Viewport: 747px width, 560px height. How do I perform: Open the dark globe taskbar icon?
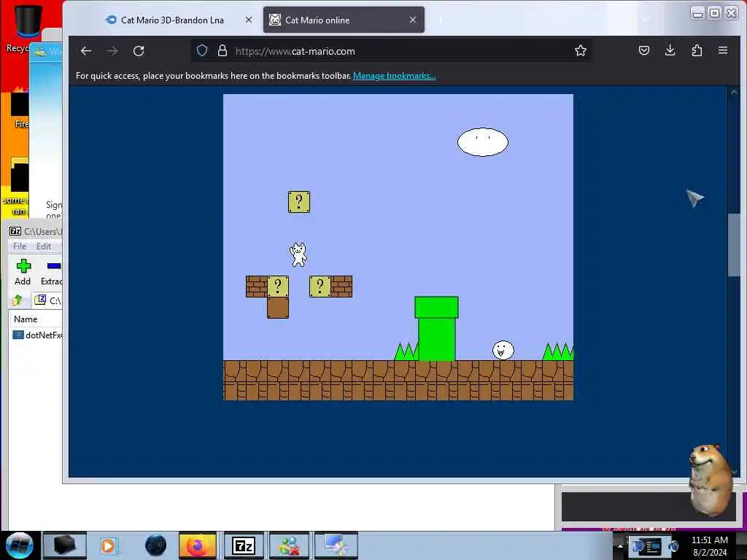(x=155, y=545)
